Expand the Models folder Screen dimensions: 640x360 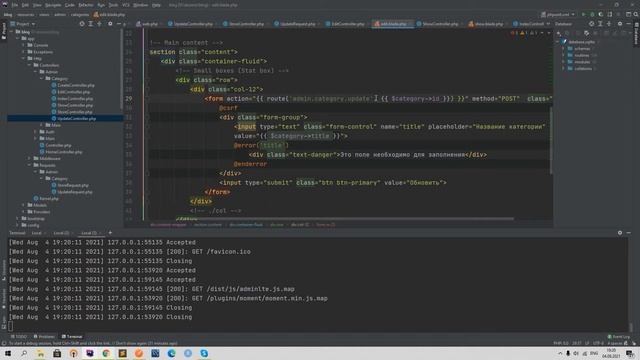tap(24, 205)
